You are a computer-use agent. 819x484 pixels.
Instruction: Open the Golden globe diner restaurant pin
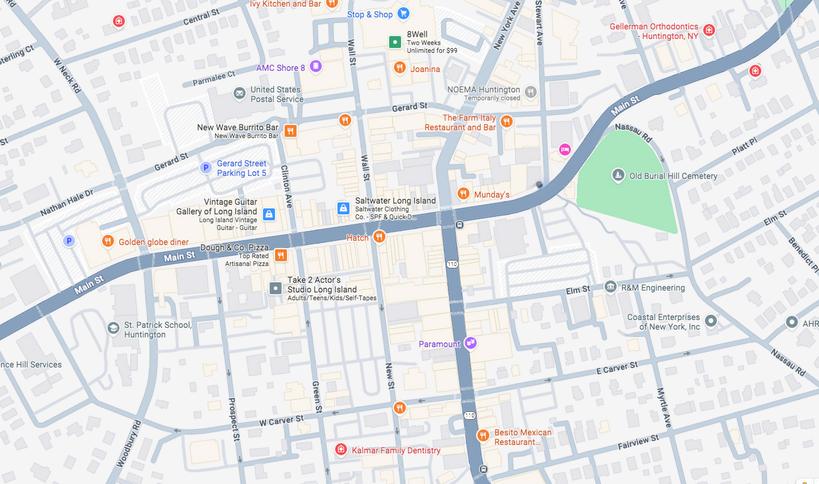point(108,241)
